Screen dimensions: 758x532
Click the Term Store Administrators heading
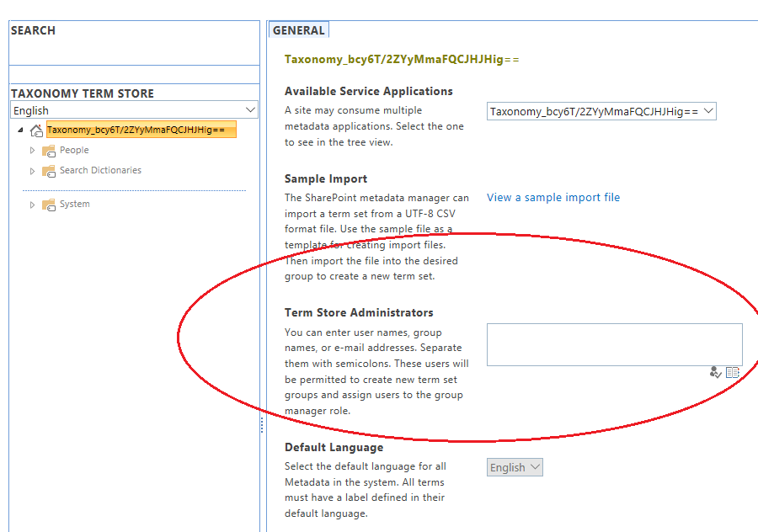(x=359, y=312)
